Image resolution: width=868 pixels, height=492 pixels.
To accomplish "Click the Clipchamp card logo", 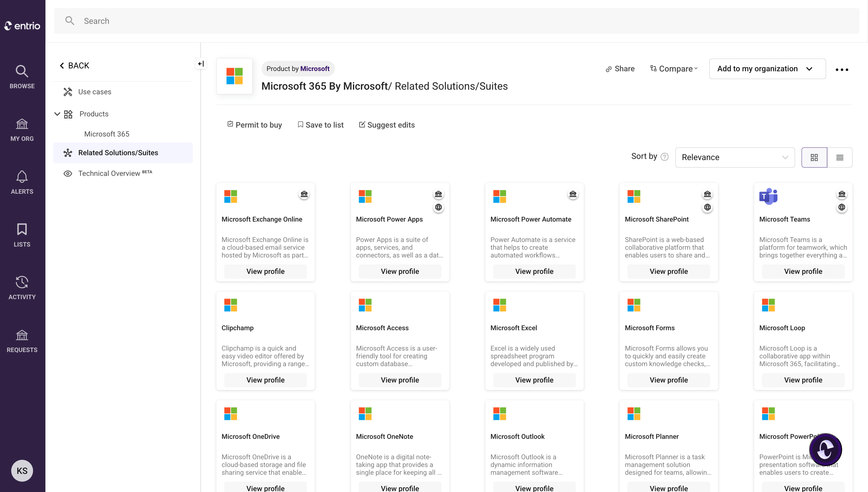I will 231,305.
